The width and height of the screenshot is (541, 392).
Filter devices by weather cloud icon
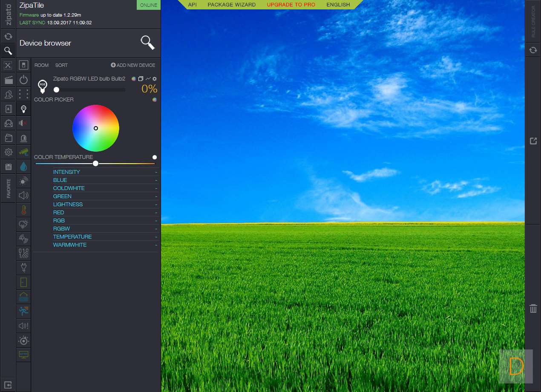(x=23, y=225)
